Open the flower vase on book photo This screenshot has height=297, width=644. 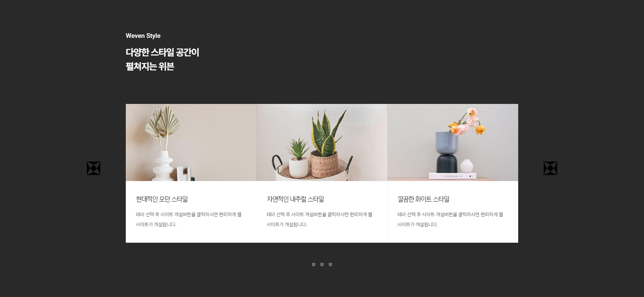(x=453, y=142)
